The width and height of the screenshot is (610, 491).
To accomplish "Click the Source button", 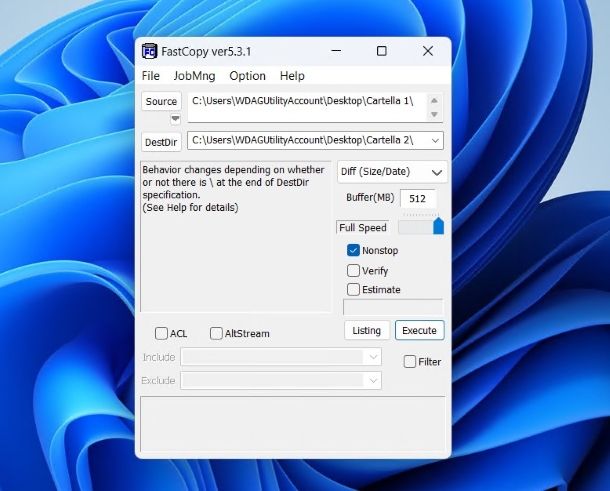I will pyautogui.click(x=161, y=102).
